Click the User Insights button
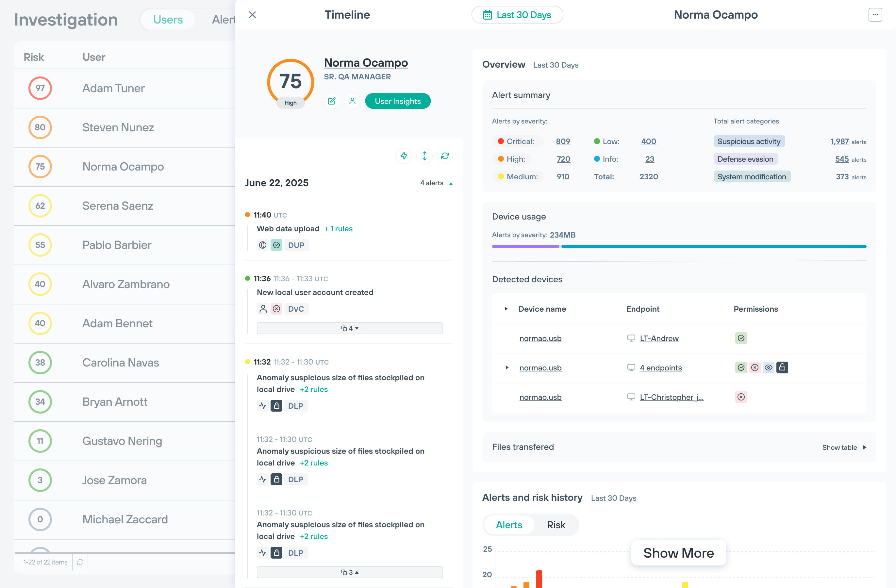This screenshot has width=896, height=588. pos(398,101)
